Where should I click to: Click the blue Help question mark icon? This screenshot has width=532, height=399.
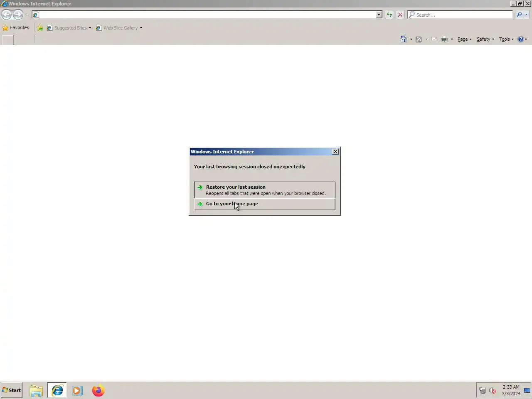coord(521,39)
